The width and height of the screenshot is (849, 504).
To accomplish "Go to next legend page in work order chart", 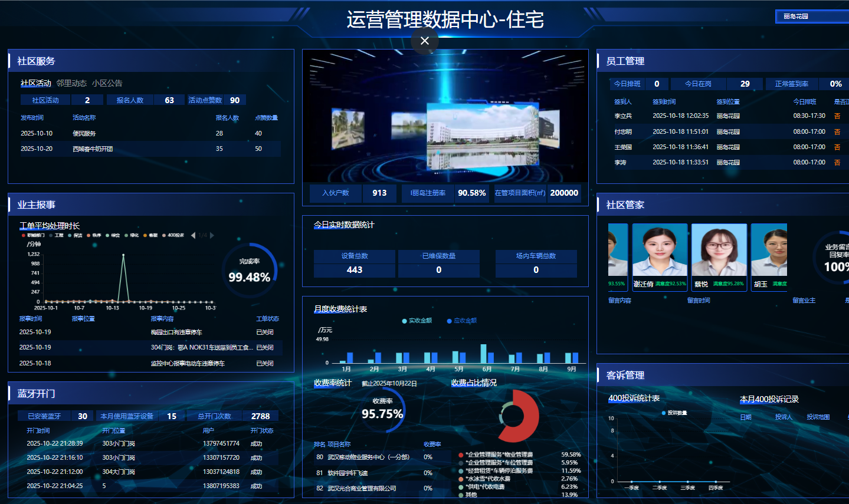I will click(x=212, y=235).
